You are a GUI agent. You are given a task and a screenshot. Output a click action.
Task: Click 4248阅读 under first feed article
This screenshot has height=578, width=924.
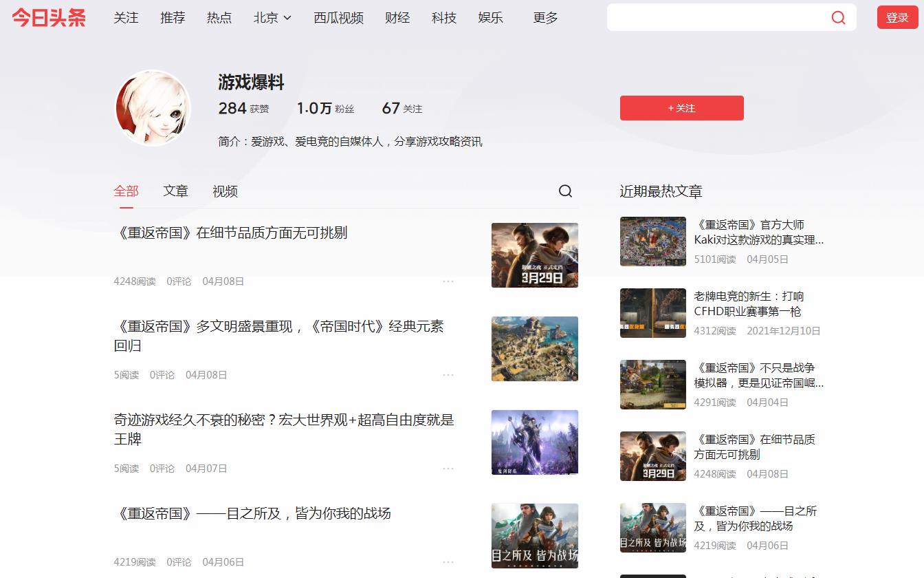pos(135,281)
